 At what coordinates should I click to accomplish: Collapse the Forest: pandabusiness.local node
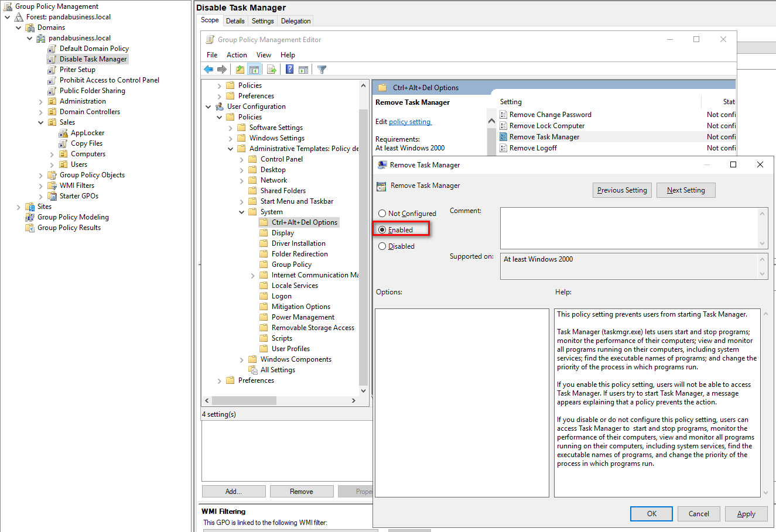(8, 17)
